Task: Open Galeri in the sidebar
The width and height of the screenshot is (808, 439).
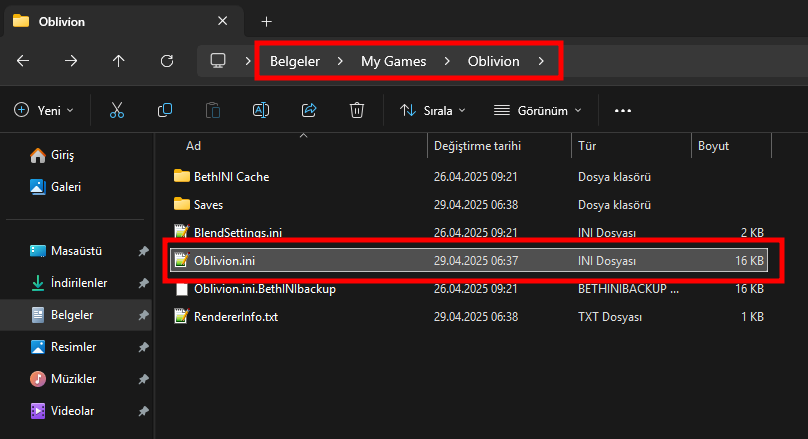Action: coord(55,187)
